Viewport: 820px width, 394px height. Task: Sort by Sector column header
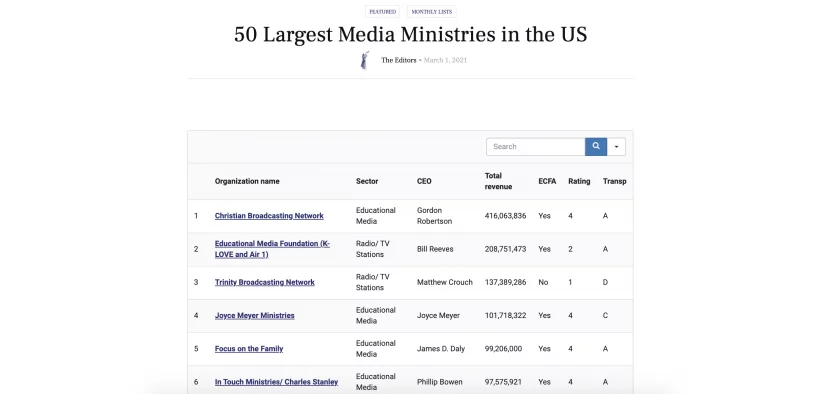(x=367, y=181)
